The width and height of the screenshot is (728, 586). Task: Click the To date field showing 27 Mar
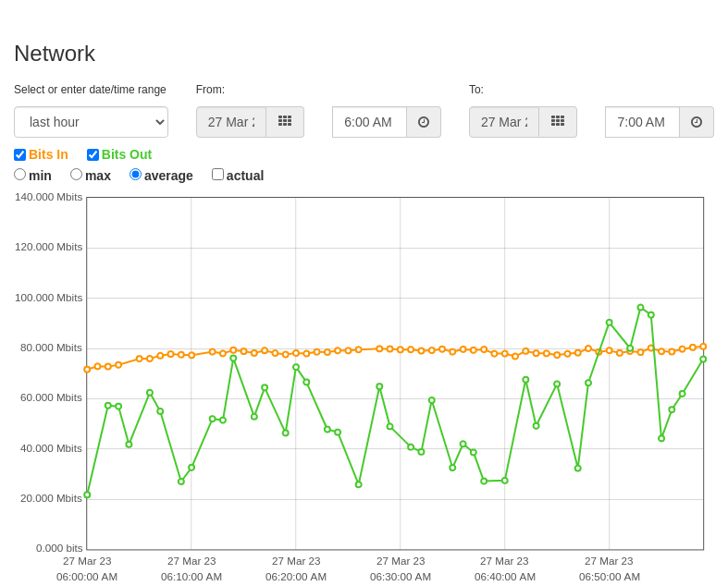[x=504, y=122]
